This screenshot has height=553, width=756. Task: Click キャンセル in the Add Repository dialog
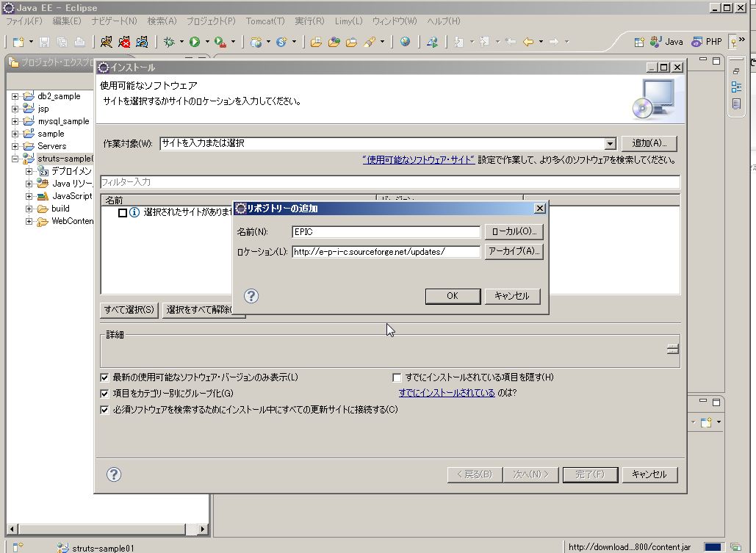click(512, 296)
